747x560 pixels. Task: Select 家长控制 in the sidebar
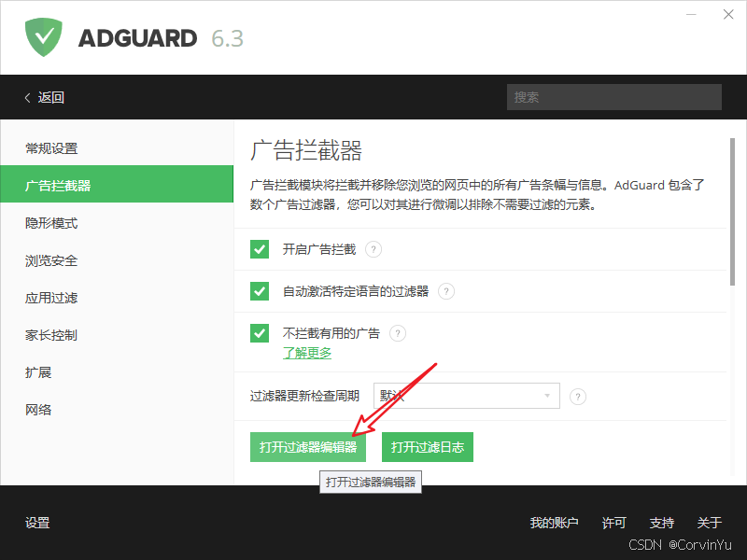coord(117,335)
